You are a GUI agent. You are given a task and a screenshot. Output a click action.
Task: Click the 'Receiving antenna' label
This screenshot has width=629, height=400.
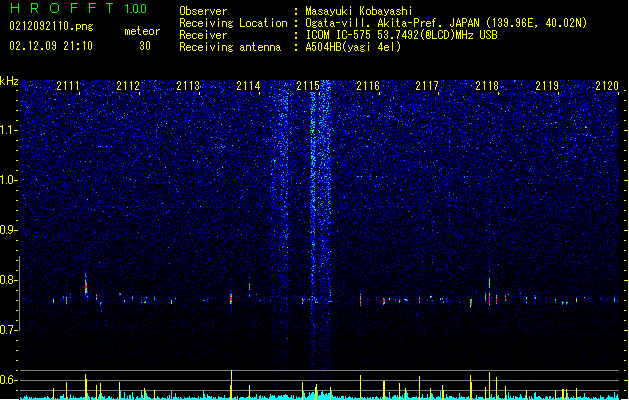pyautogui.click(x=230, y=47)
